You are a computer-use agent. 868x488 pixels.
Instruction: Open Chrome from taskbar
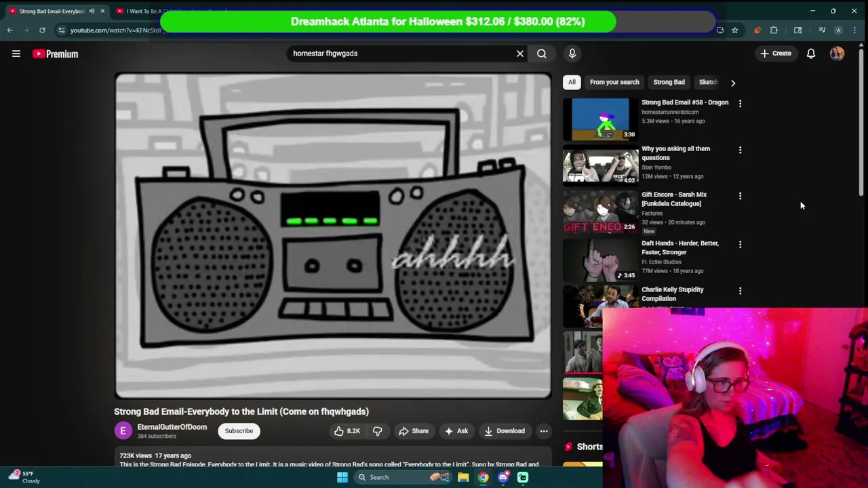(483, 477)
